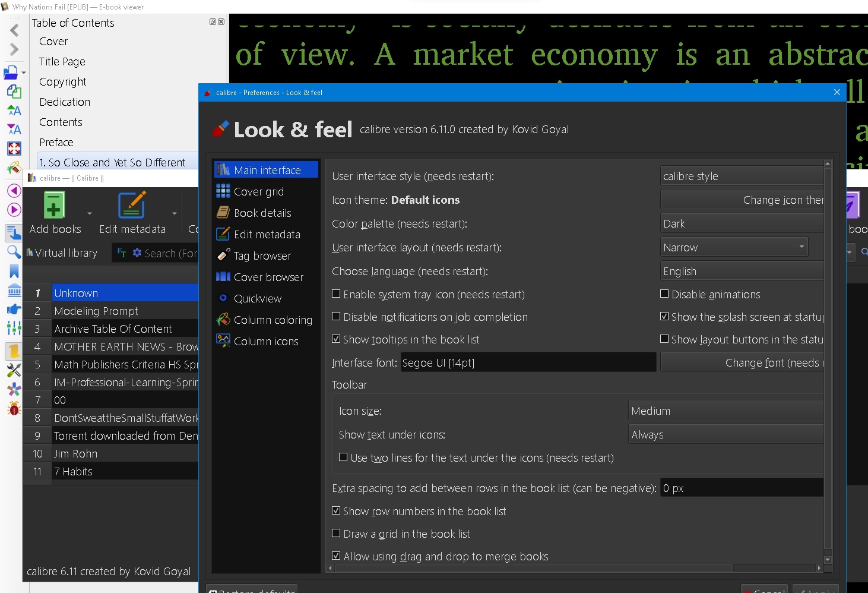Open Bookmarks from the viewer toolbar
Screen dimensions: 868x593
pyautogui.click(x=14, y=272)
